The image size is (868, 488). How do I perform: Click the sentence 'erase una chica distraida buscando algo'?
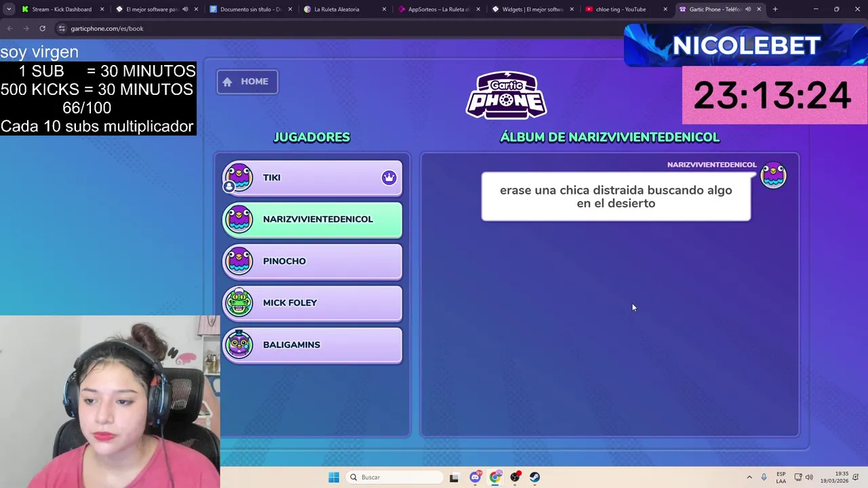pos(616,190)
